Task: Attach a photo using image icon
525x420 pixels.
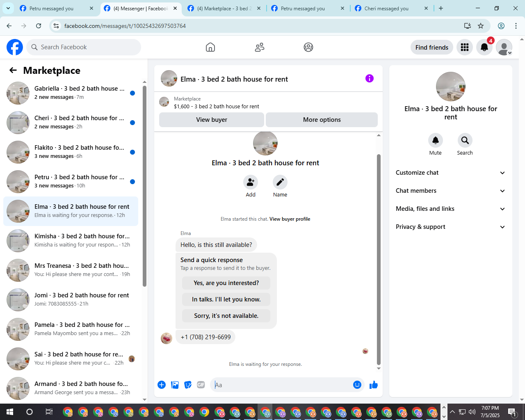Action: 175,385
